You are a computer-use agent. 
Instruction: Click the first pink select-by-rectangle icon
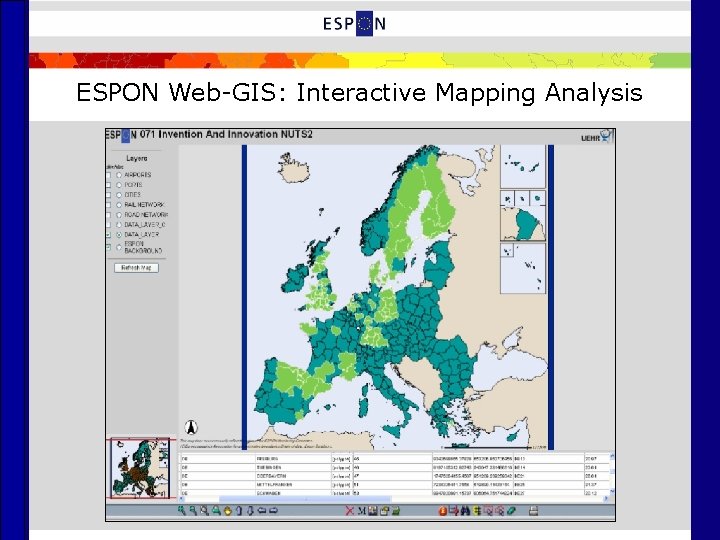[489, 510]
